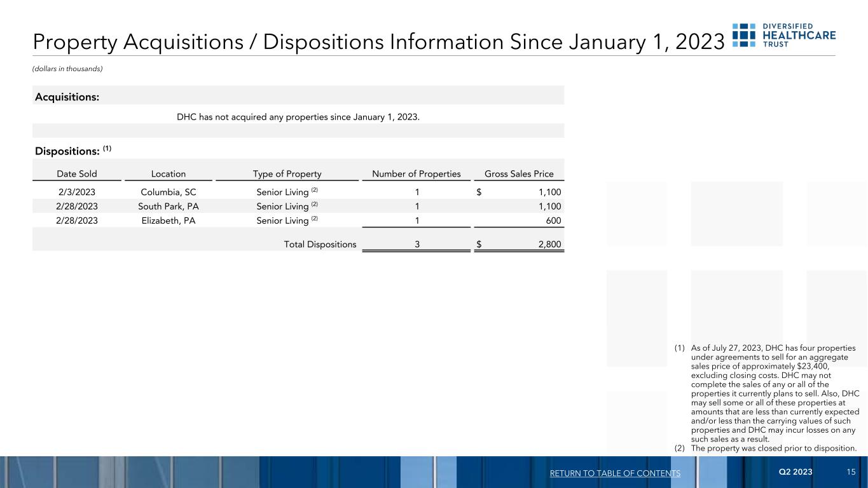
Task: Click the page number 15
Action: point(851,472)
